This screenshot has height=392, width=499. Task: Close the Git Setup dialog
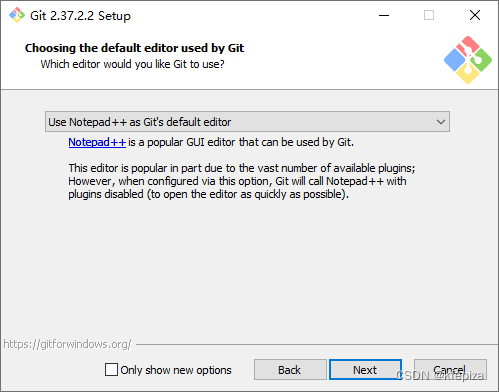tap(475, 15)
